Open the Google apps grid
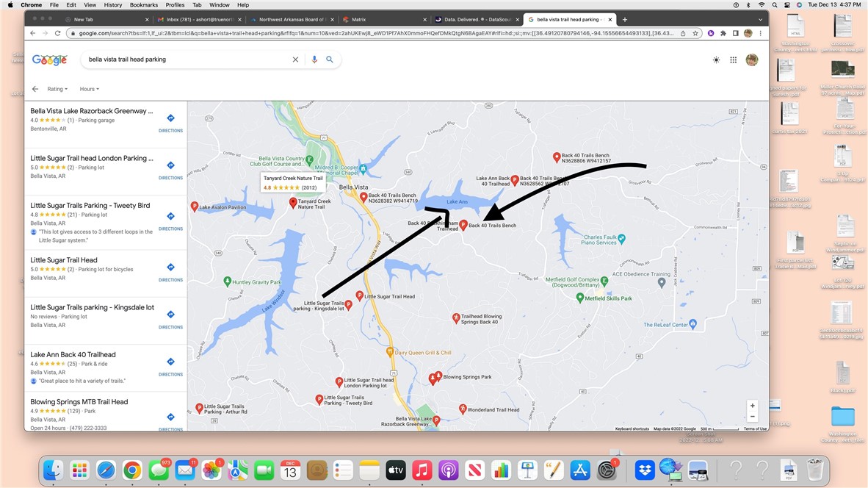The height and width of the screenshot is (488, 868). [x=734, y=60]
